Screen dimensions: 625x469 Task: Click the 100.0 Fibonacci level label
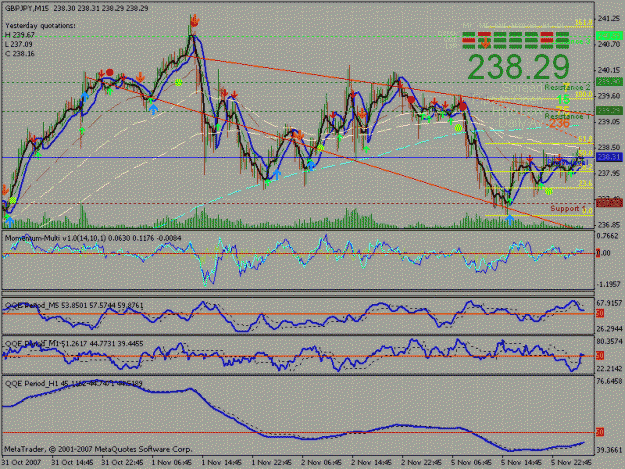click(x=584, y=95)
